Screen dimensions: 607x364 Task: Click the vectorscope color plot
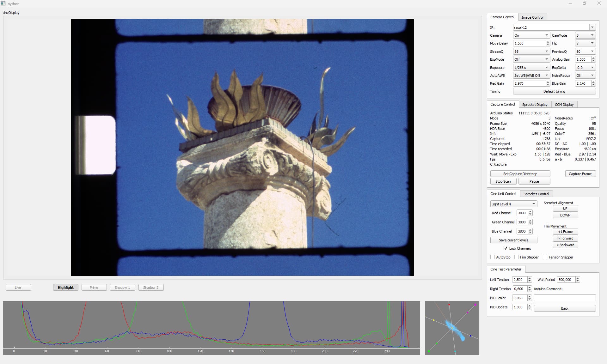coord(452,328)
